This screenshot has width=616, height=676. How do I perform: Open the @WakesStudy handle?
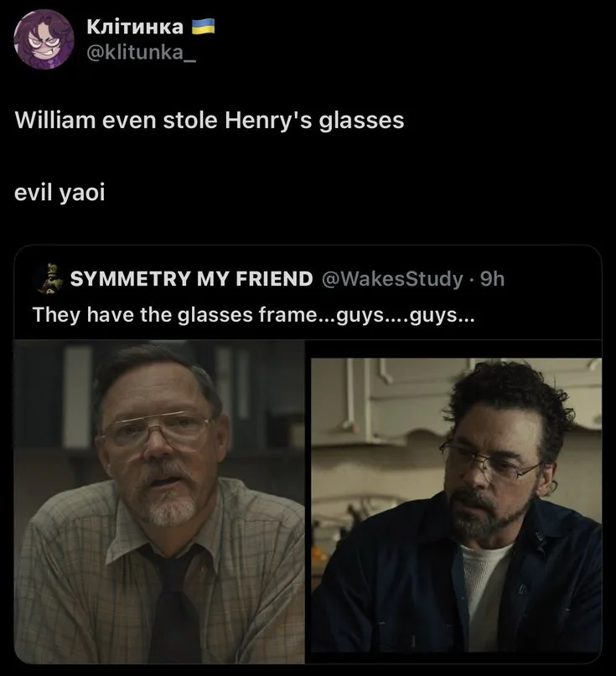(390, 279)
